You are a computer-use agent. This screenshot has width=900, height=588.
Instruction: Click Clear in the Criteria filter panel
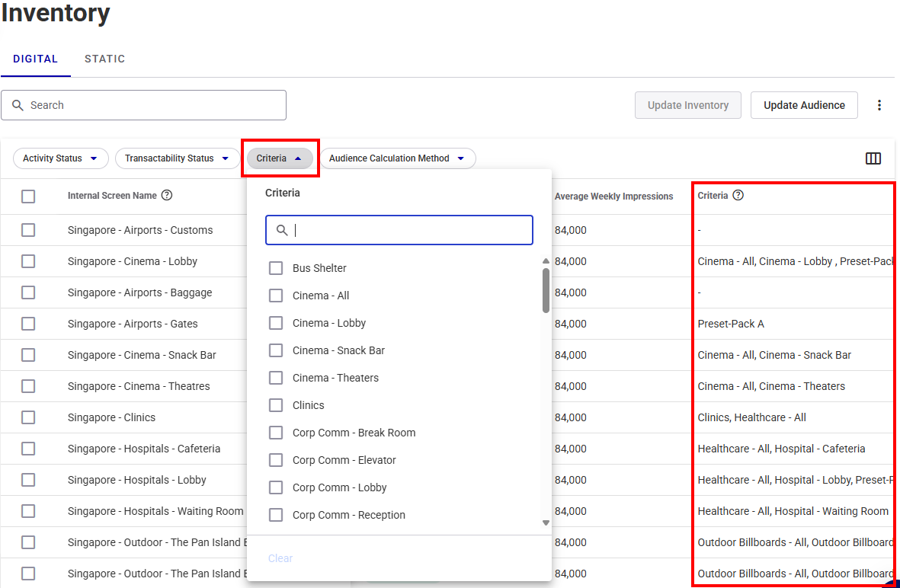[x=280, y=558]
